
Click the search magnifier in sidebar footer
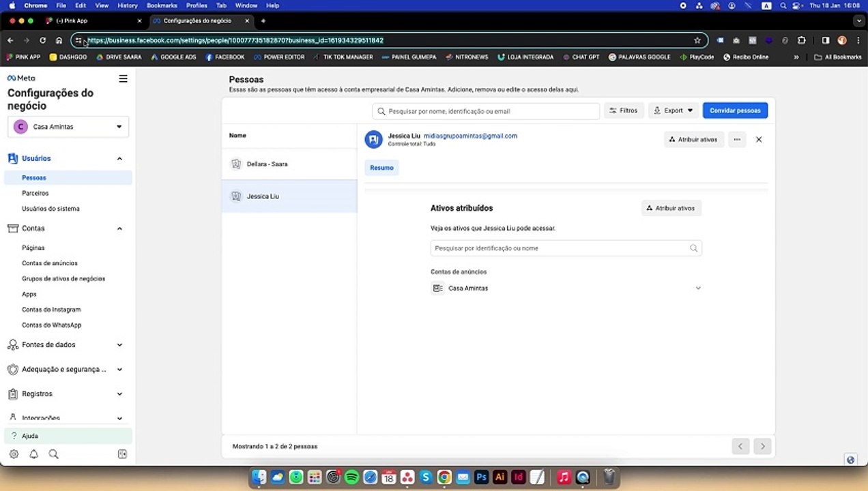pyautogui.click(x=53, y=454)
